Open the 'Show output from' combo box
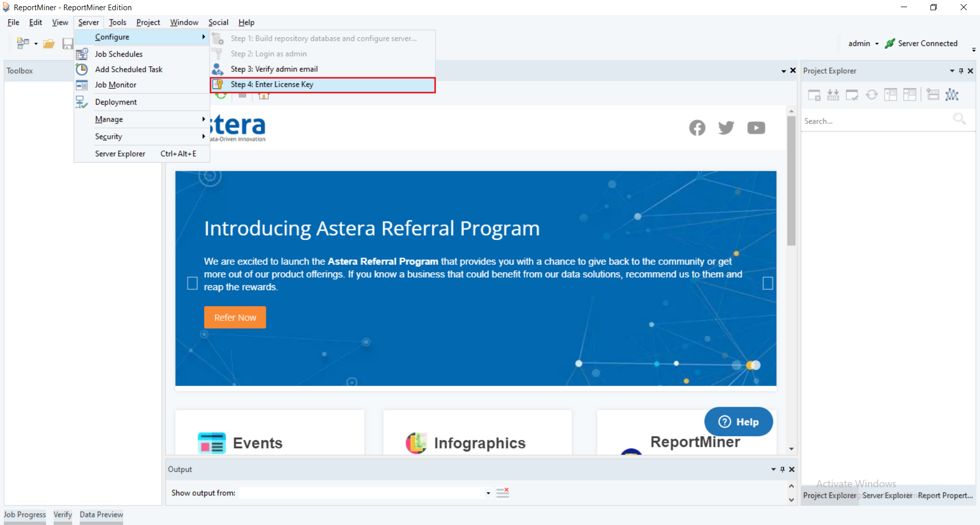This screenshot has height=525, width=980. [488, 493]
